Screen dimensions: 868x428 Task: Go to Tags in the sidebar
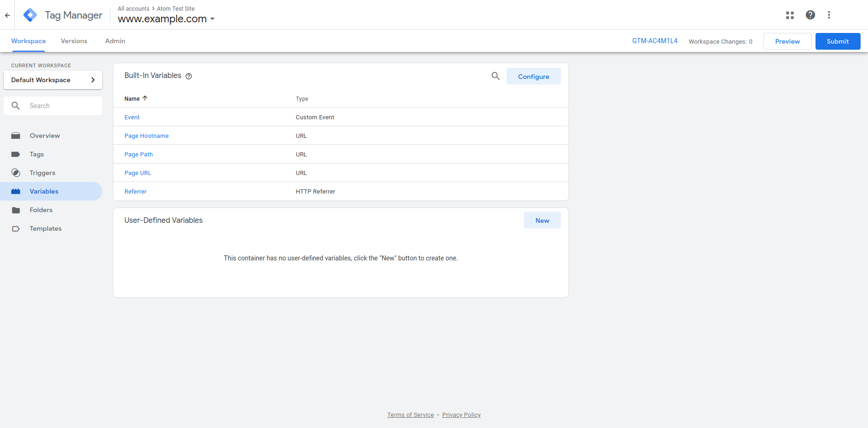click(37, 154)
